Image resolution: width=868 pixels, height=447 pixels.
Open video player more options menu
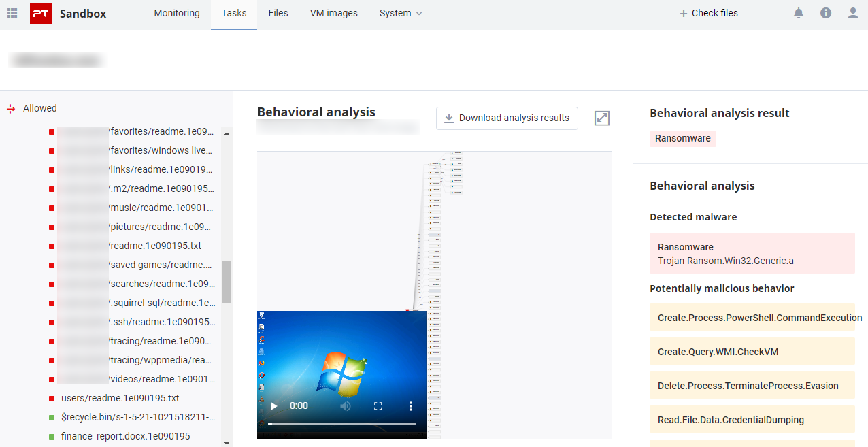(411, 406)
